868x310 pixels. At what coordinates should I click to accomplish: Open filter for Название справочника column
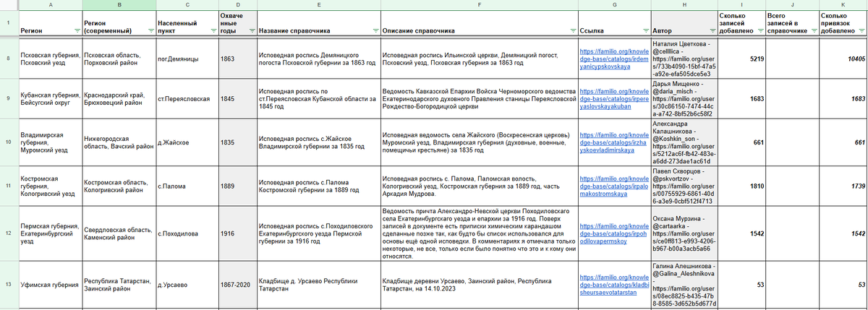click(375, 31)
